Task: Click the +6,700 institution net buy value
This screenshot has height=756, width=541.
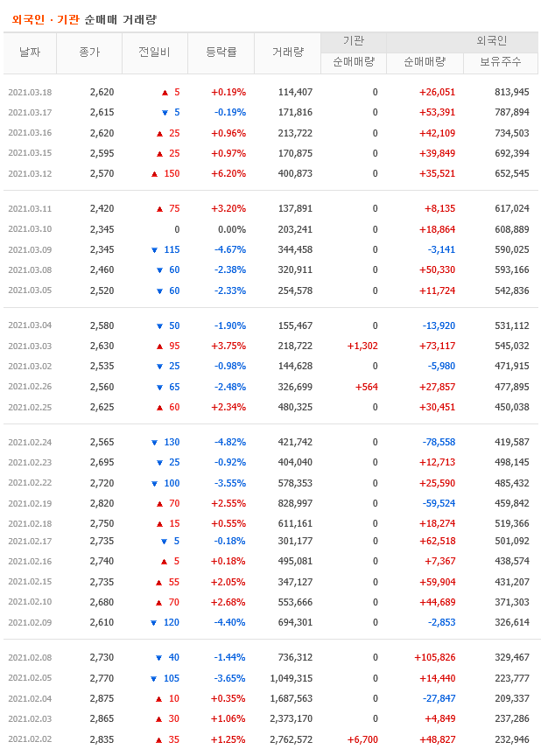Action: point(362,739)
